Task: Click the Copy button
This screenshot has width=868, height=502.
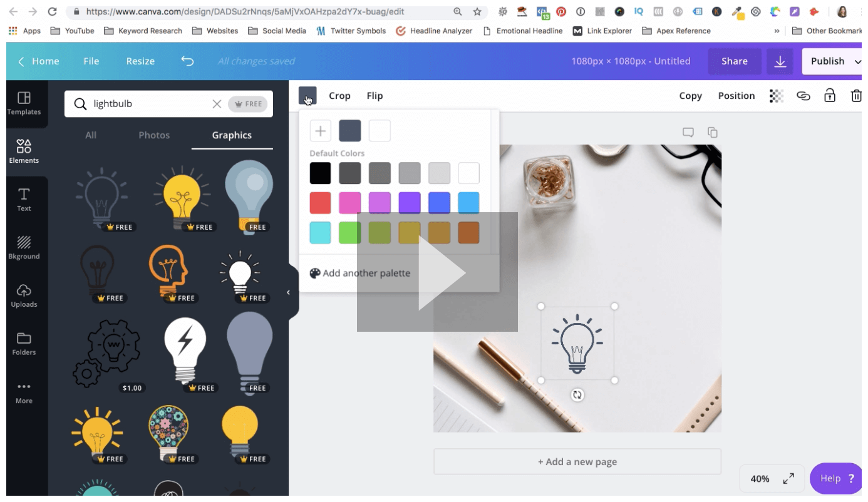Action: [x=690, y=96]
